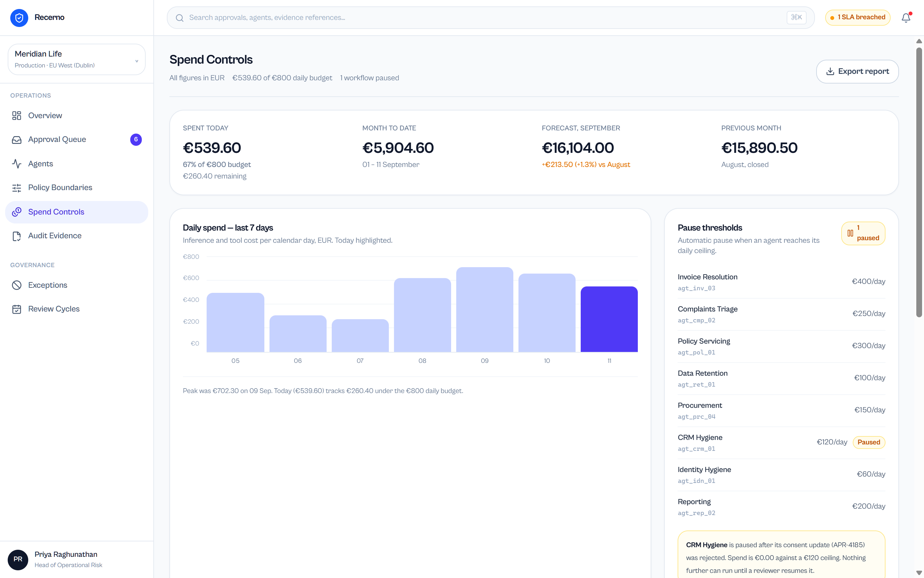Click Priya Raghunathan's profile name

pos(66,554)
